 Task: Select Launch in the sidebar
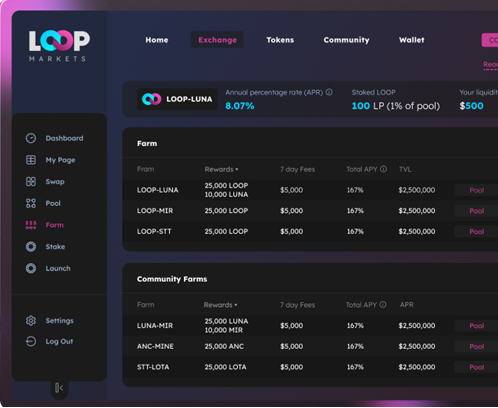[x=58, y=268]
